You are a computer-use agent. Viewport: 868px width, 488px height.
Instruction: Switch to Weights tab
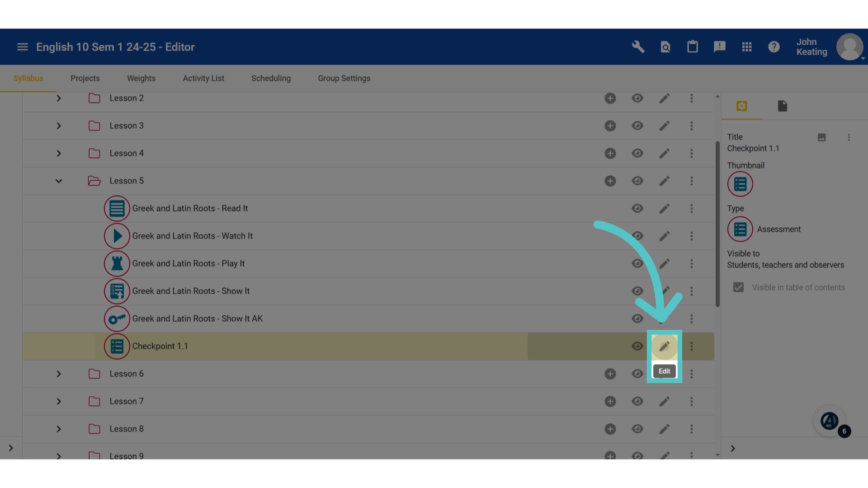click(141, 78)
